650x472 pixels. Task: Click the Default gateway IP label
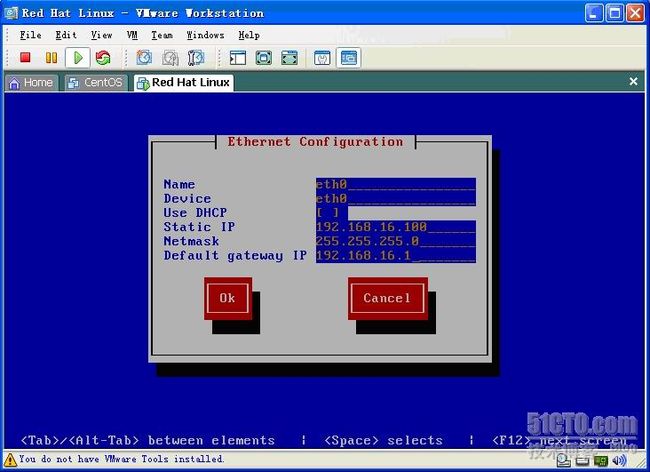(x=235, y=256)
